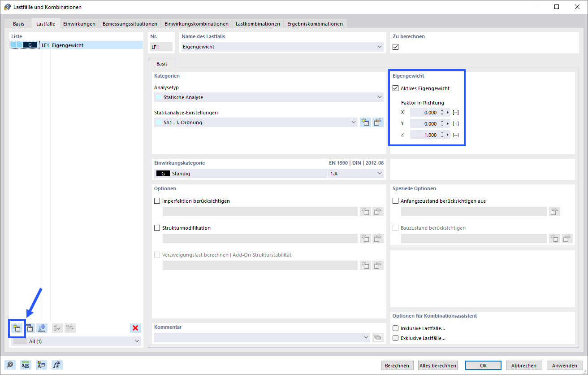Click the Nr. field showing LF1
Screen dimensions: 588x375
tap(161, 47)
